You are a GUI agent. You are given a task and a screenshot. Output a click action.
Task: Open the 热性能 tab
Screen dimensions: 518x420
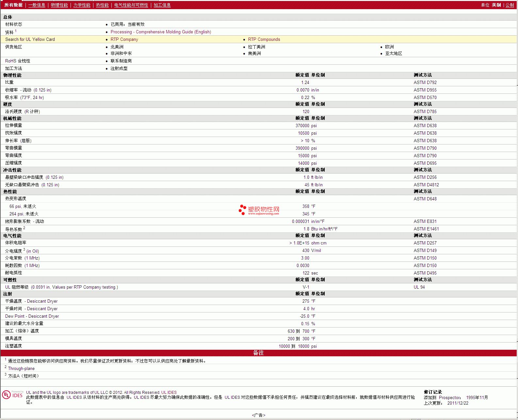102,5
